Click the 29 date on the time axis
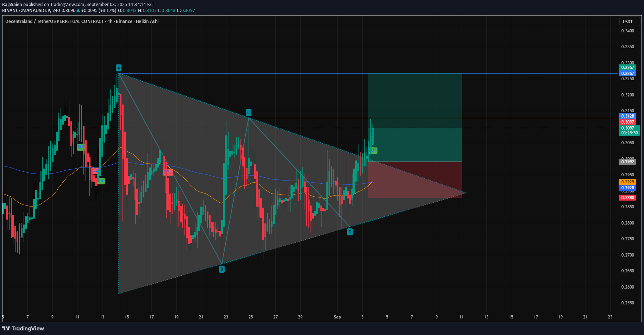The height and width of the screenshot is (335, 644). [x=300, y=317]
